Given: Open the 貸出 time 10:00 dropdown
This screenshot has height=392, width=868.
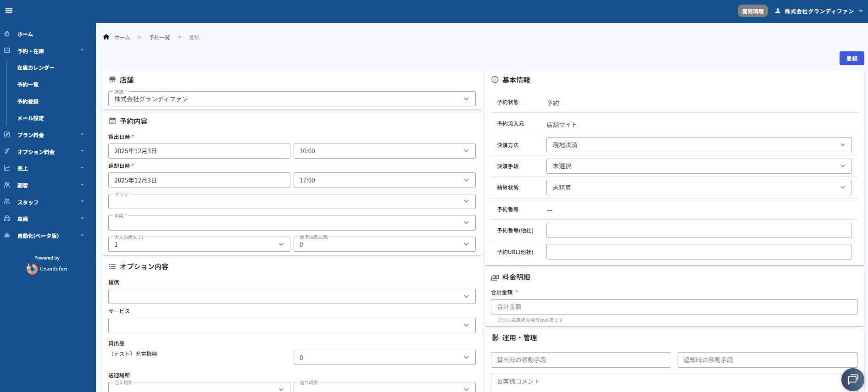Looking at the screenshot, I should pyautogui.click(x=384, y=151).
